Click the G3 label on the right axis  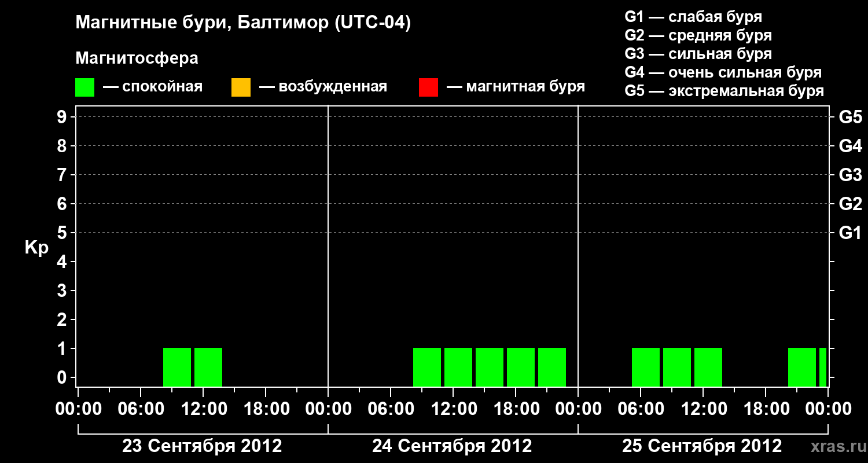tap(850, 175)
